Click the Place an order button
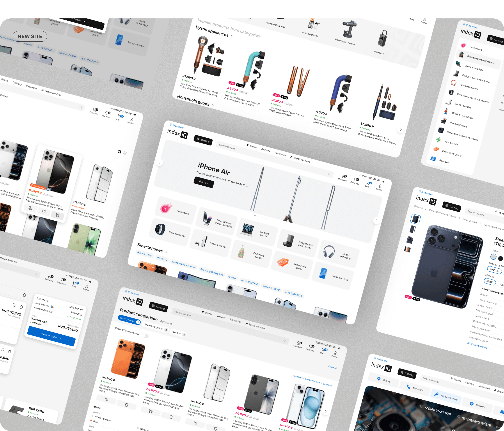 pyautogui.click(x=51, y=336)
